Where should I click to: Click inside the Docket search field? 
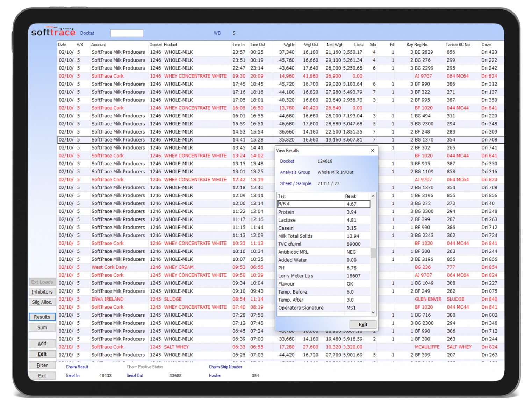pos(127,33)
